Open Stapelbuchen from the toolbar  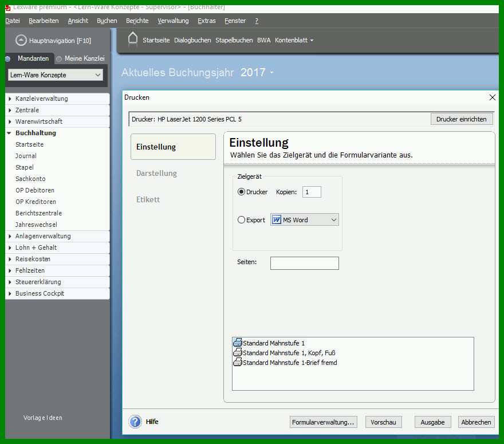234,40
